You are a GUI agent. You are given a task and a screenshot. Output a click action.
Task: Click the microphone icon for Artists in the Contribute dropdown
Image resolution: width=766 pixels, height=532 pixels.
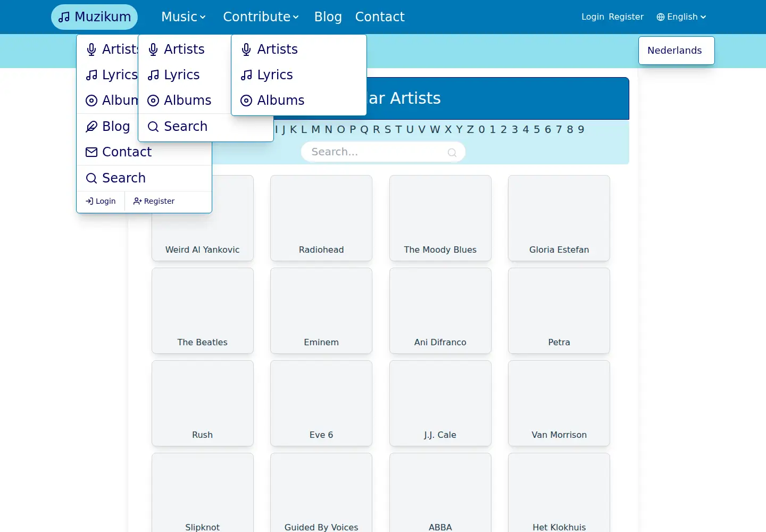pyautogui.click(x=246, y=49)
